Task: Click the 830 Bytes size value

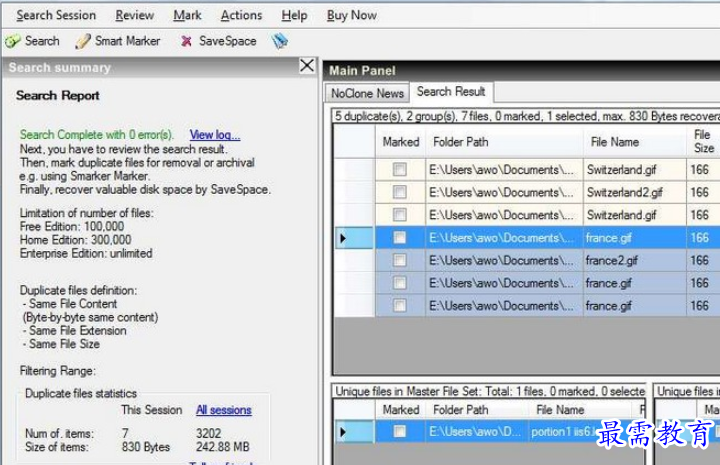Action: pyautogui.click(x=146, y=447)
